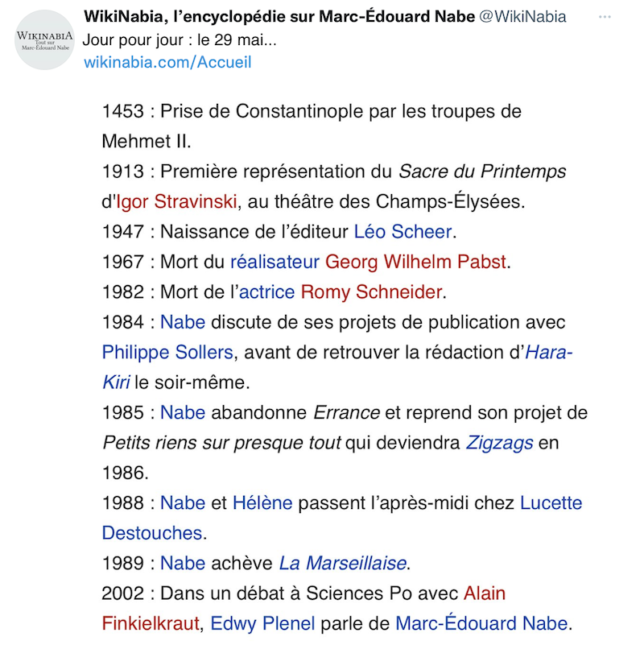Click the @WikiNabia handle

522,17
